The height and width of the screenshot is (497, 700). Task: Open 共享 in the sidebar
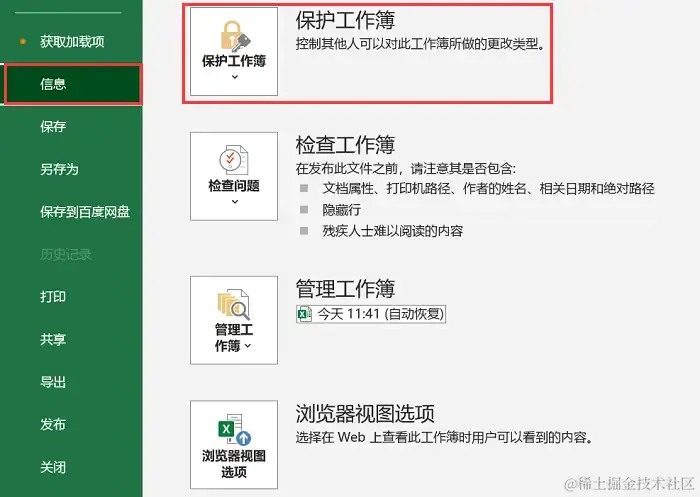click(53, 339)
